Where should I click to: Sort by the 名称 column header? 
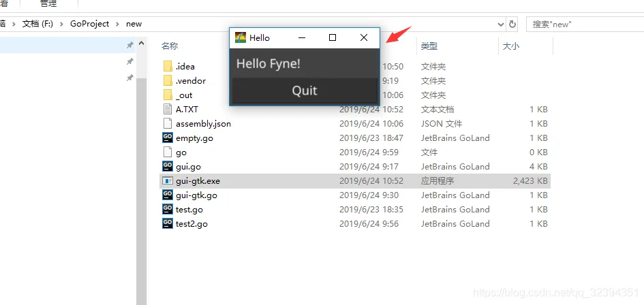(170, 46)
